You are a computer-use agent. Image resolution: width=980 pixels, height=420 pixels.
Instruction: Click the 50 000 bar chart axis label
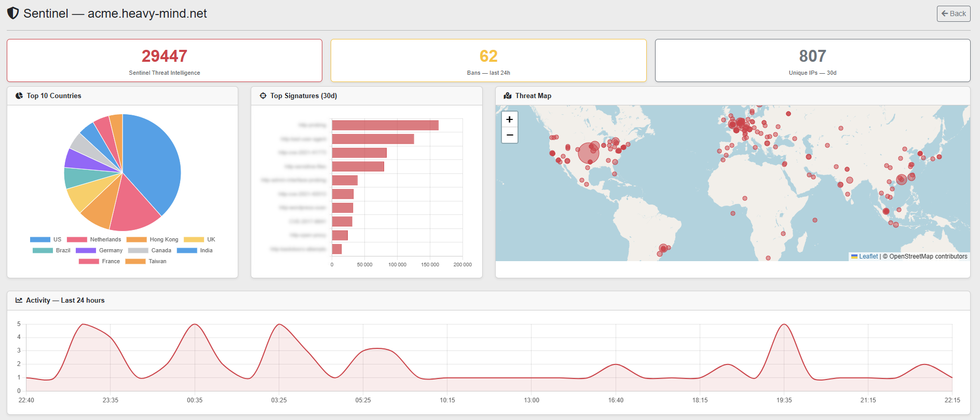click(365, 265)
